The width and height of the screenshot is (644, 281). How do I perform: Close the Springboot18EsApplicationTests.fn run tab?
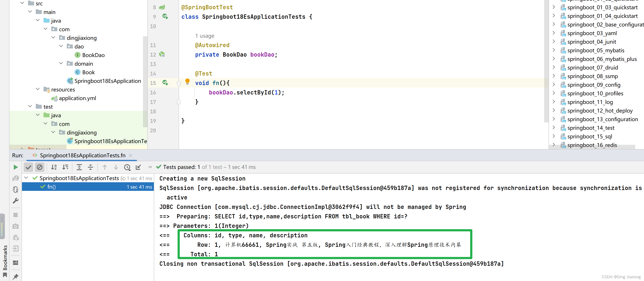(131, 156)
